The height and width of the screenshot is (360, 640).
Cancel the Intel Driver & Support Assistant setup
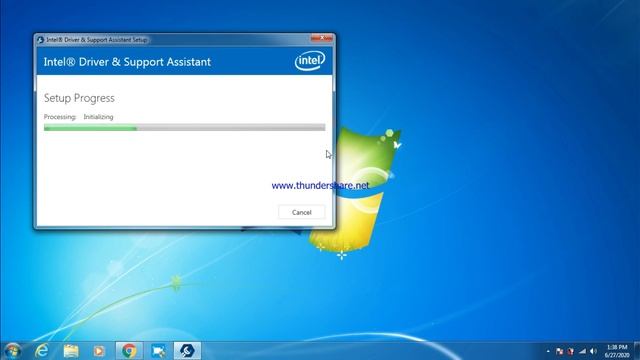[x=302, y=212]
